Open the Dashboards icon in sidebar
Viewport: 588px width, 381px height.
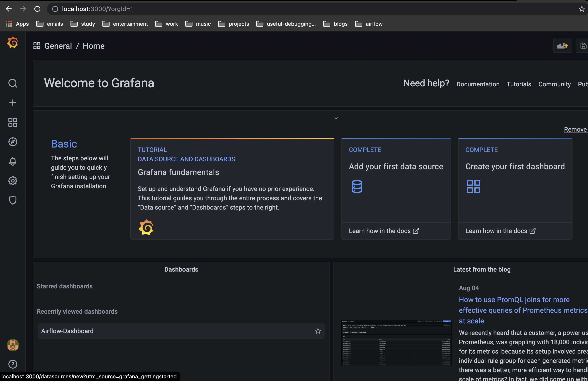coord(13,122)
